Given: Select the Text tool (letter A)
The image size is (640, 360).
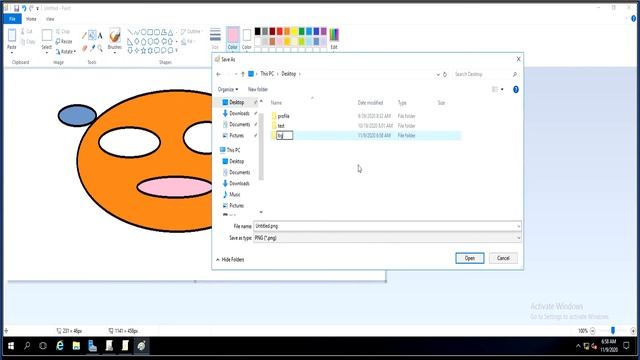Looking at the screenshot, I should tap(100, 36).
